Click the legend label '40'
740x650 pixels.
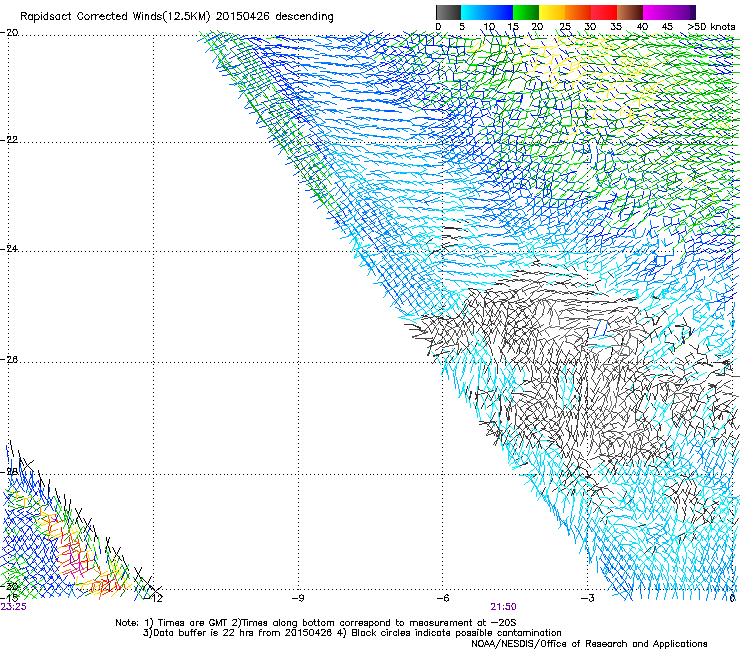tap(642, 26)
